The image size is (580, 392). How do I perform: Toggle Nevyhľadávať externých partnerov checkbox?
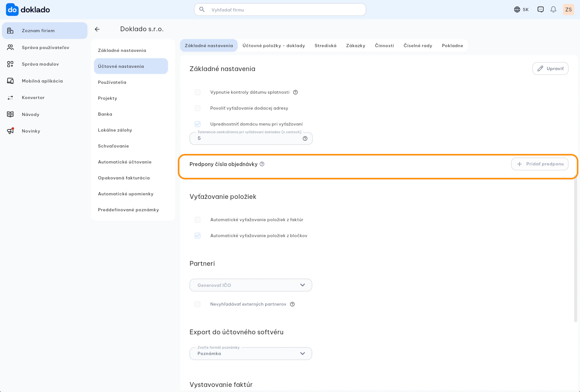pos(197,304)
